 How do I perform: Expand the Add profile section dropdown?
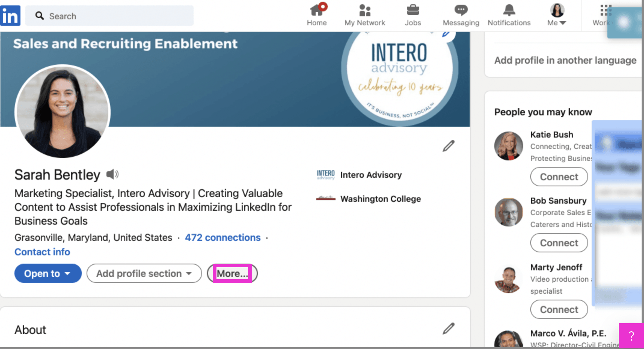[x=144, y=273]
